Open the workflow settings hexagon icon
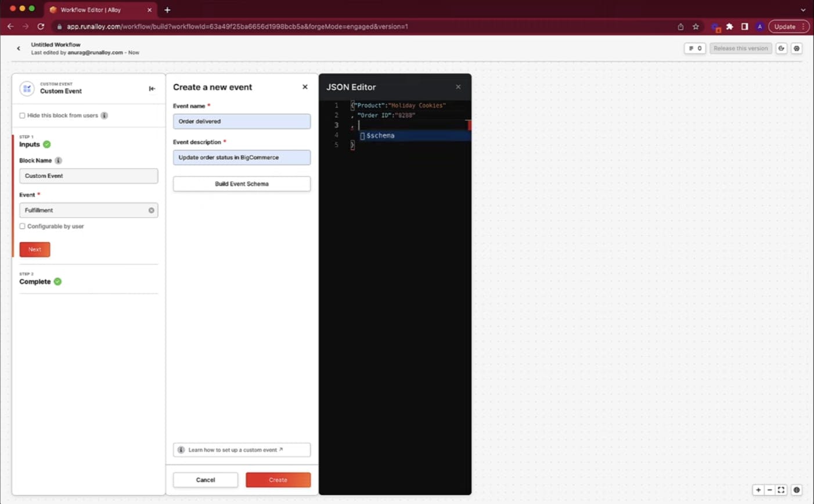814x504 pixels. [x=797, y=48]
